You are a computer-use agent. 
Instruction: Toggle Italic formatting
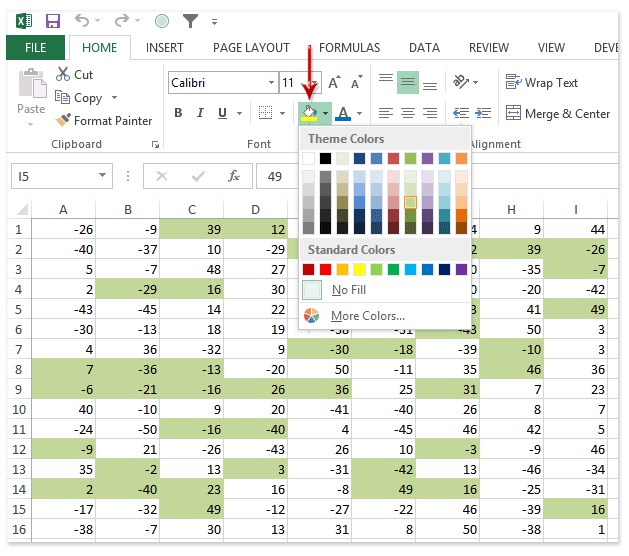click(200, 113)
